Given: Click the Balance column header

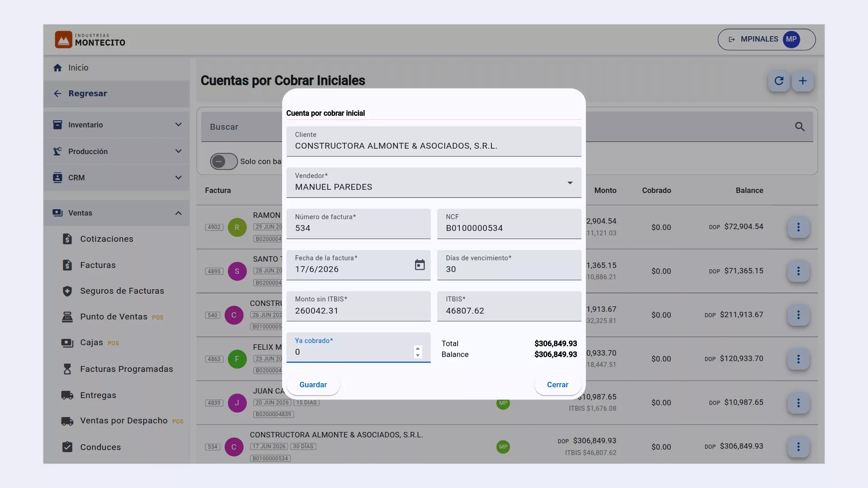Looking at the screenshot, I should (x=749, y=190).
